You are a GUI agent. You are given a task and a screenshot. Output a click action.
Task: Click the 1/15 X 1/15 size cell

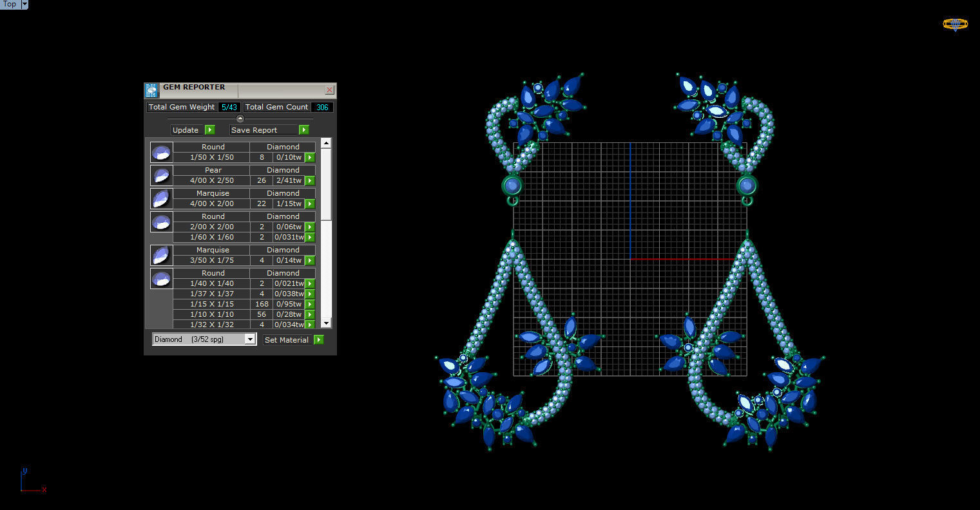click(212, 304)
